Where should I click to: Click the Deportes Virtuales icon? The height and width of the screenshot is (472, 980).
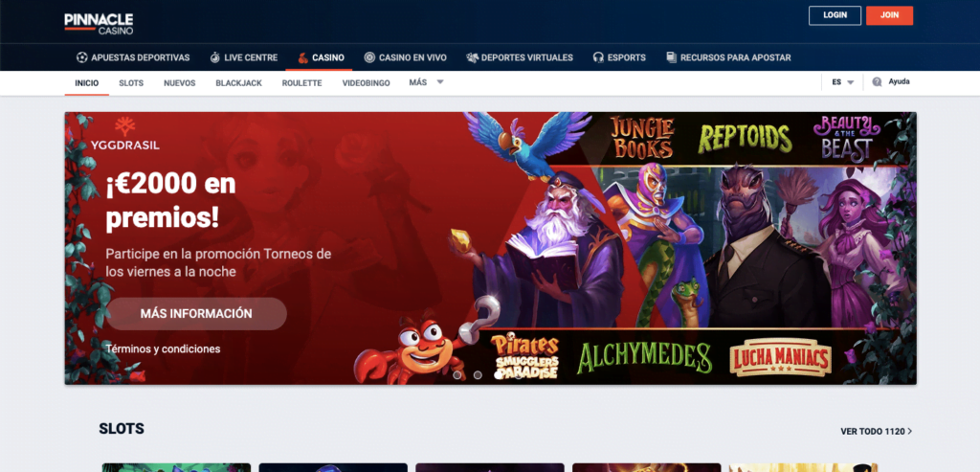(x=472, y=57)
